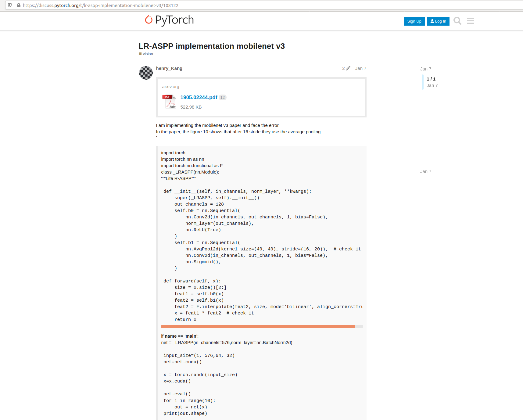Open the 1905.02244.pdf attachment link
The image size is (523, 420).
coord(199,97)
